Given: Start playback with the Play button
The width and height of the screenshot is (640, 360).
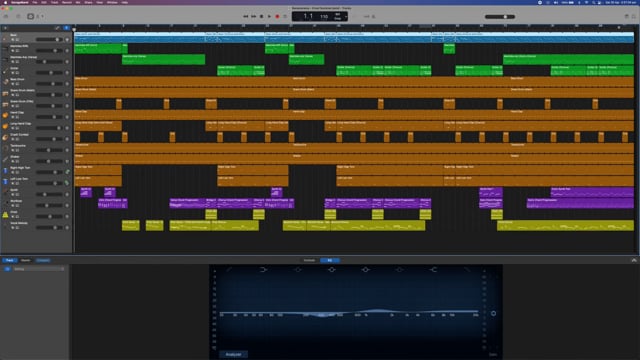Looking at the screenshot, I should coord(269,17).
